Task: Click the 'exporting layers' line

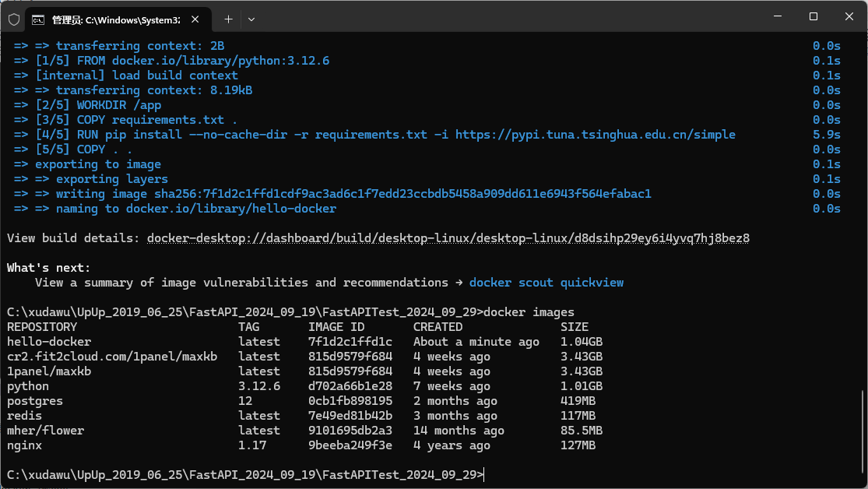Action: coord(112,179)
